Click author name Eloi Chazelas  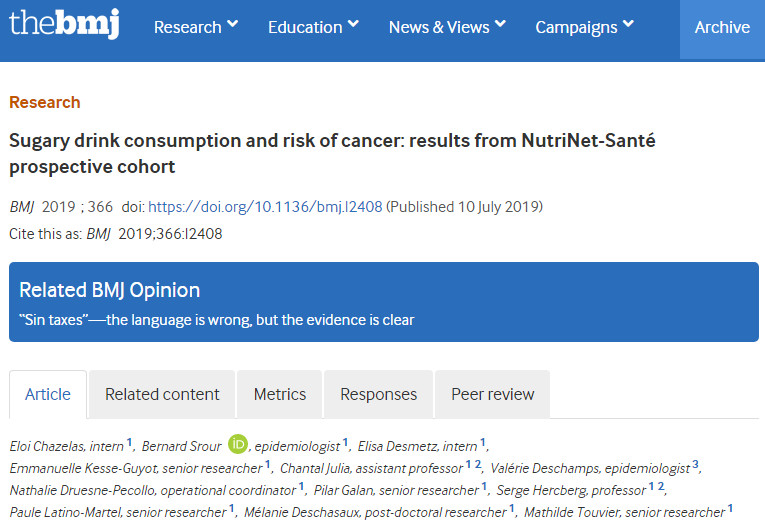tap(47, 446)
